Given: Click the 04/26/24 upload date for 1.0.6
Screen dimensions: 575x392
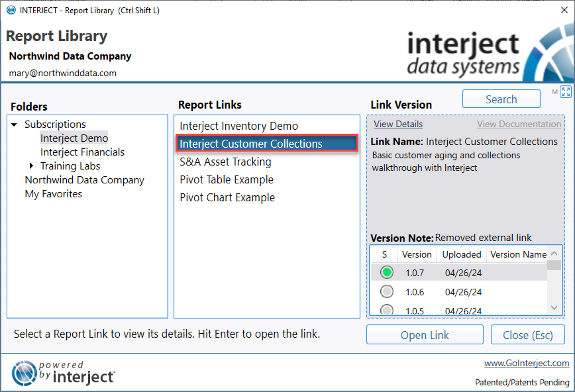Looking at the screenshot, I should [x=464, y=292].
